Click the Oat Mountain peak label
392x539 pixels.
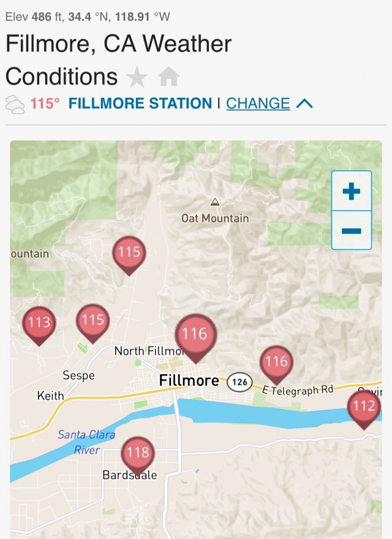pos(215,218)
